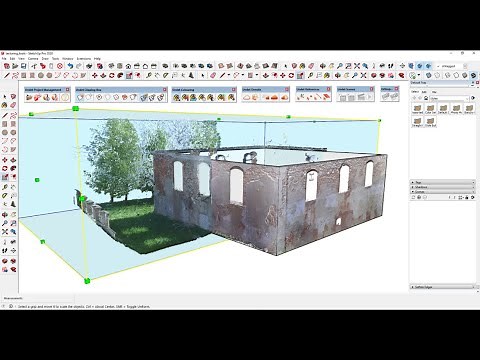The width and height of the screenshot is (480, 360).
Task: Click first icon in Undet Project Management toolbar
Action: pos(29,97)
